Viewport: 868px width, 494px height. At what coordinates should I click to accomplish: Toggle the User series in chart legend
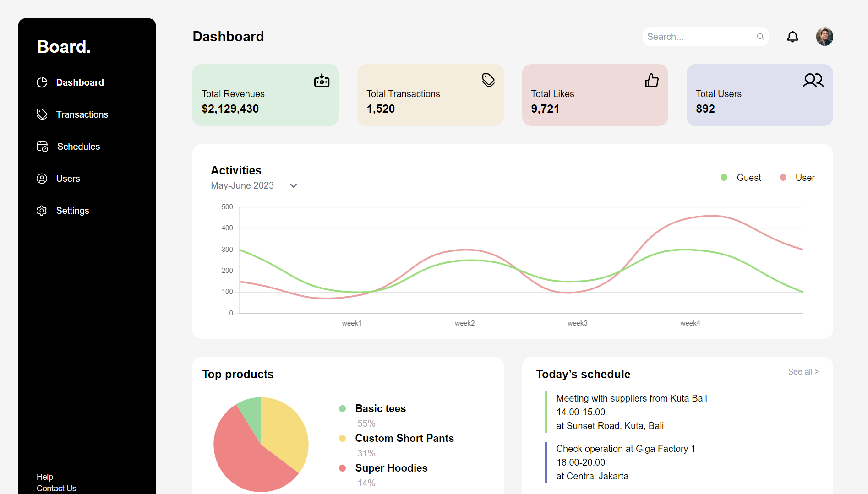797,178
